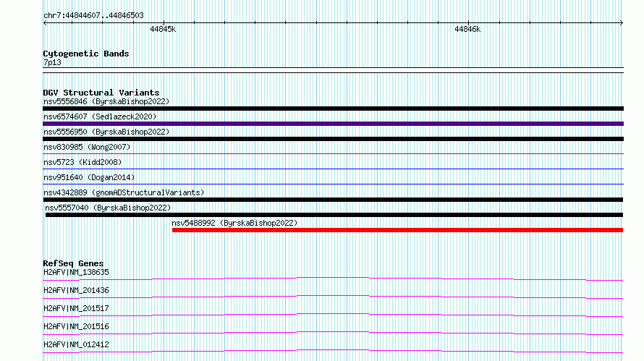Click the chr7:44844607..44846503 region label
Viewport: 644px width, 361px height.
[93, 16]
